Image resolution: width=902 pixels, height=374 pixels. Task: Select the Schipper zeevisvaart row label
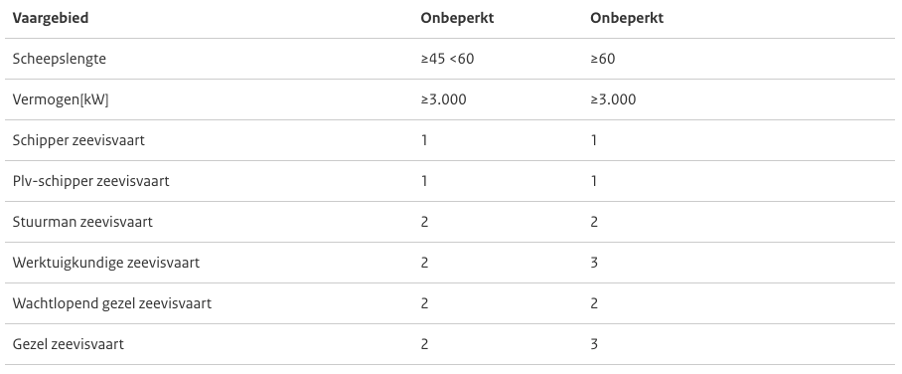click(x=79, y=140)
